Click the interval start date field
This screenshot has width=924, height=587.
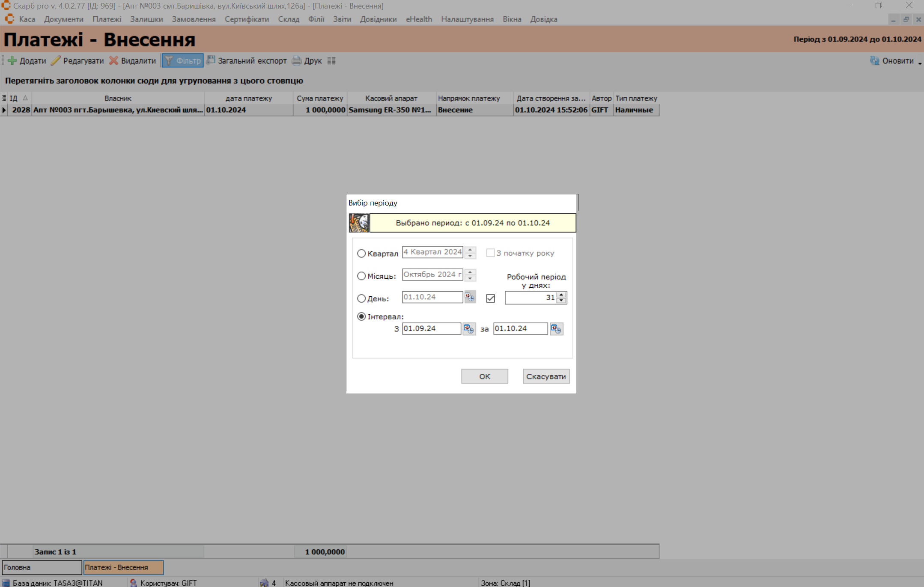tap(431, 328)
